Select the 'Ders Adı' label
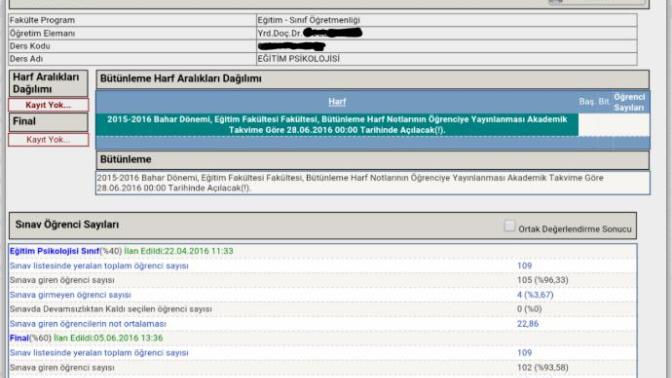This screenshot has height=378, width=672. 26,59
